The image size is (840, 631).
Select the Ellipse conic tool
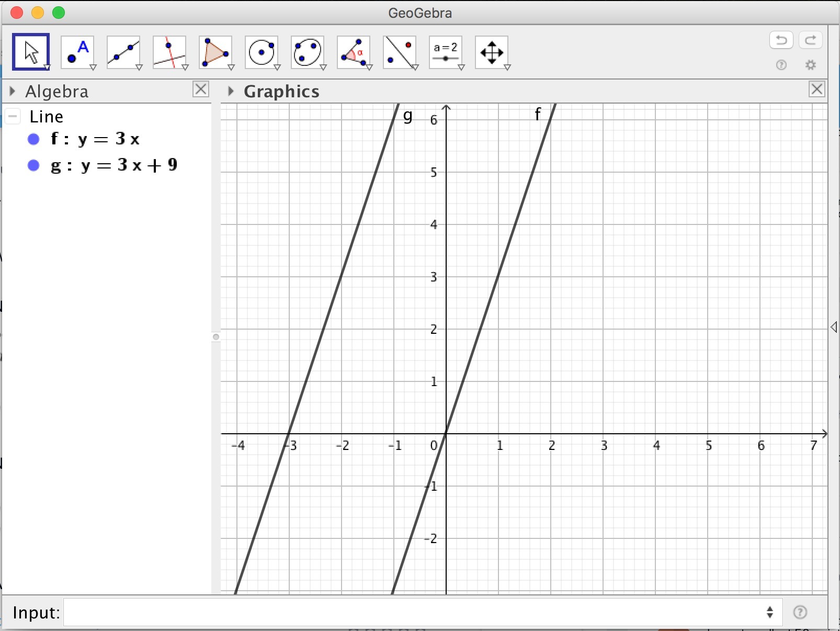pos(308,52)
